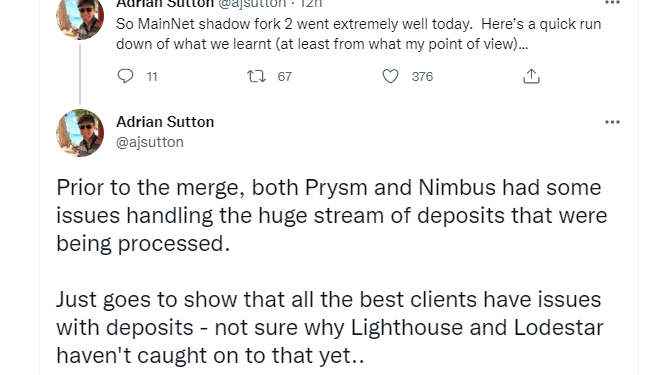The width and height of the screenshot is (661, 375).
Task: Click the @ajsutton handle in main tweet
Action: (x=150, y=142)
